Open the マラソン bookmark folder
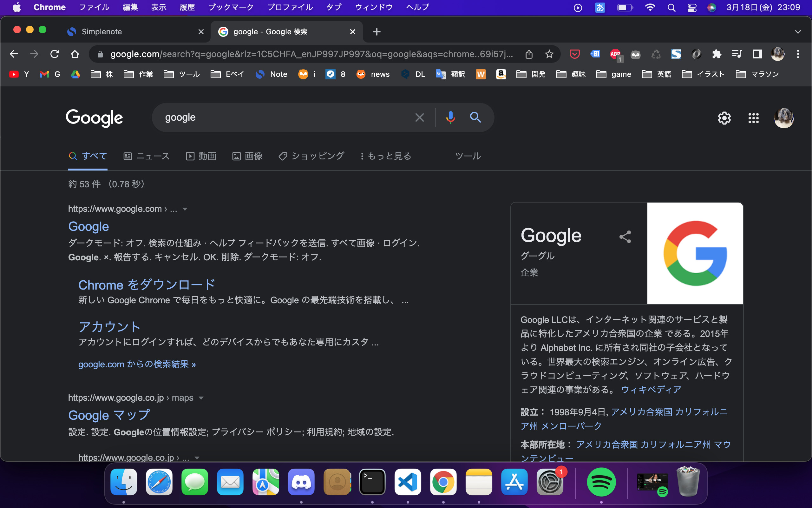Screen dimensions: 812x508 pyautogui.click(x=757, y=74)
